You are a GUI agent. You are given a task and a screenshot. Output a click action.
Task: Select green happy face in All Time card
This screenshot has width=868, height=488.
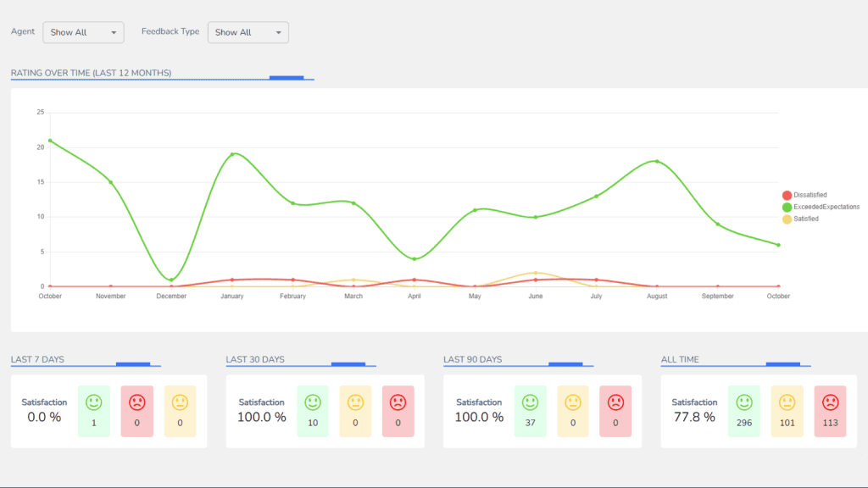(744, 402)
